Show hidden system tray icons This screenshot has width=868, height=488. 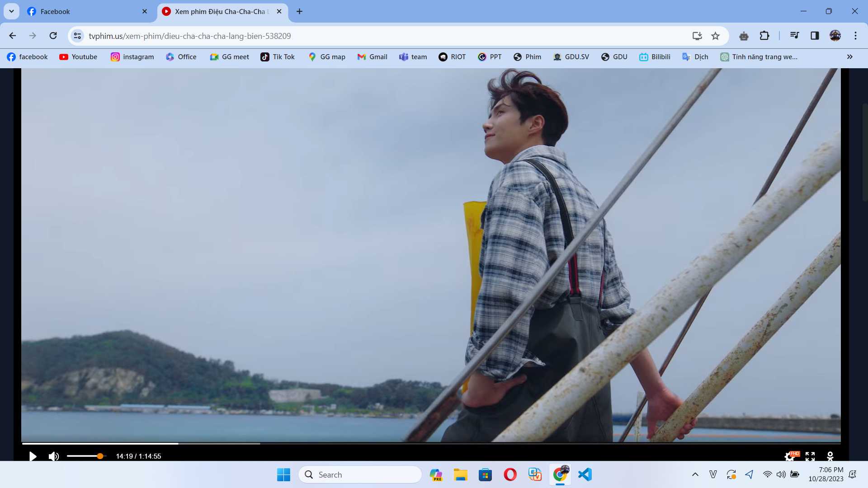coord(695,474)
